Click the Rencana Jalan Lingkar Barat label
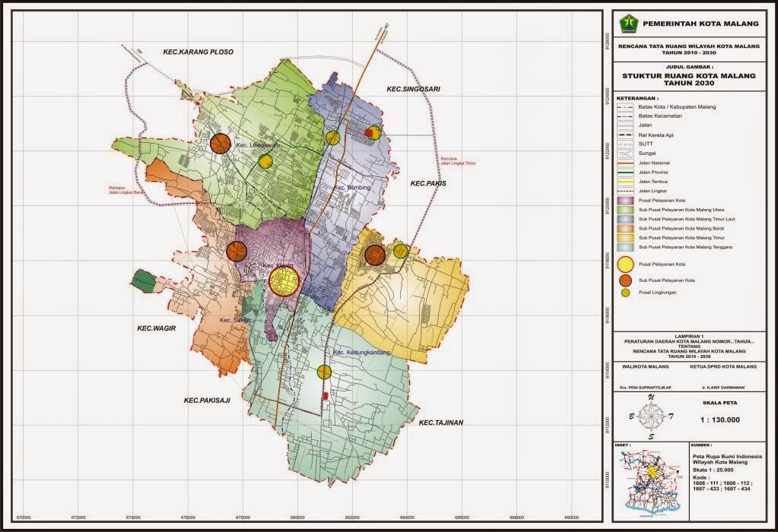The height and width of the screenshot is (532, 778). pyautogui.click(x=128, y=190)
